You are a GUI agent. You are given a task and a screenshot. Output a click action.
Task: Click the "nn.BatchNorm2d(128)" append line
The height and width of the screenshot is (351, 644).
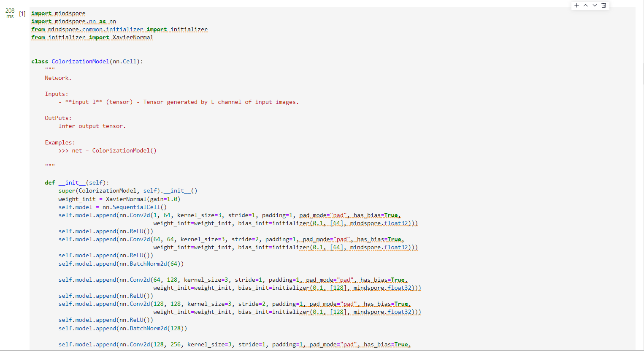tap(123, 329)
